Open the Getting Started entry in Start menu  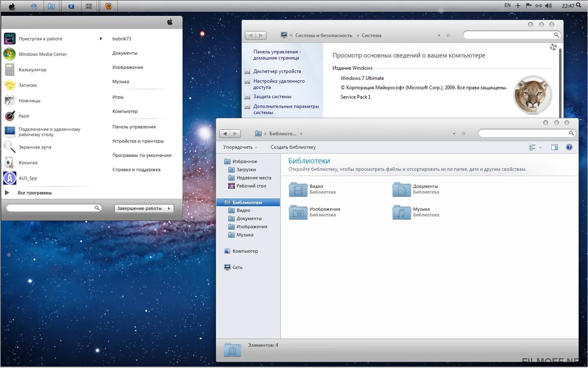pos(40,39)
